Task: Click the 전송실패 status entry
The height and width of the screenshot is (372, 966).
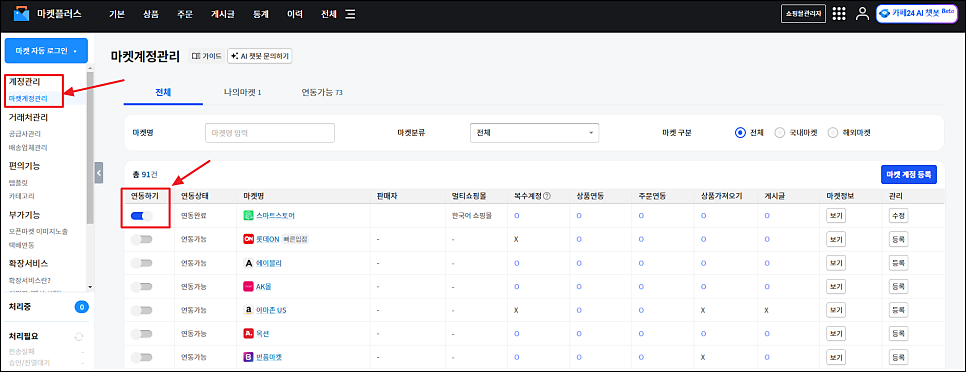Action: [21, 351]
